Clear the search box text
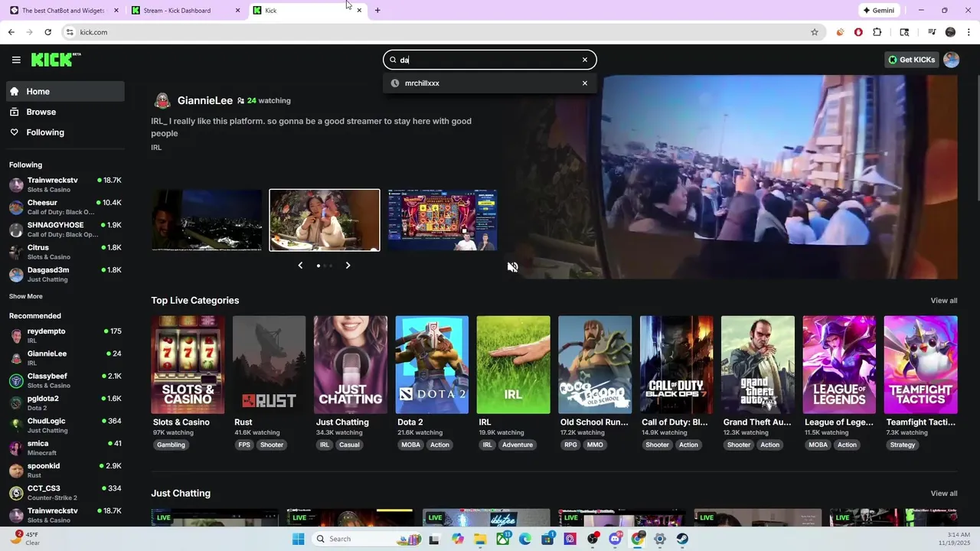Screen dimensions: 980x551 [x=585, y=60]
